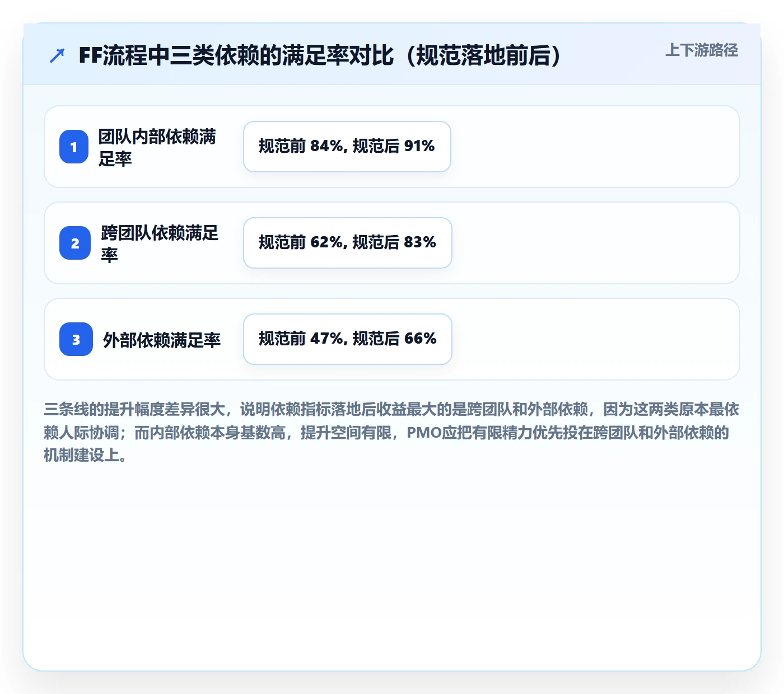Click the value box 规范前 47%, 规范后 66%
784x694 pixels.
348,339
